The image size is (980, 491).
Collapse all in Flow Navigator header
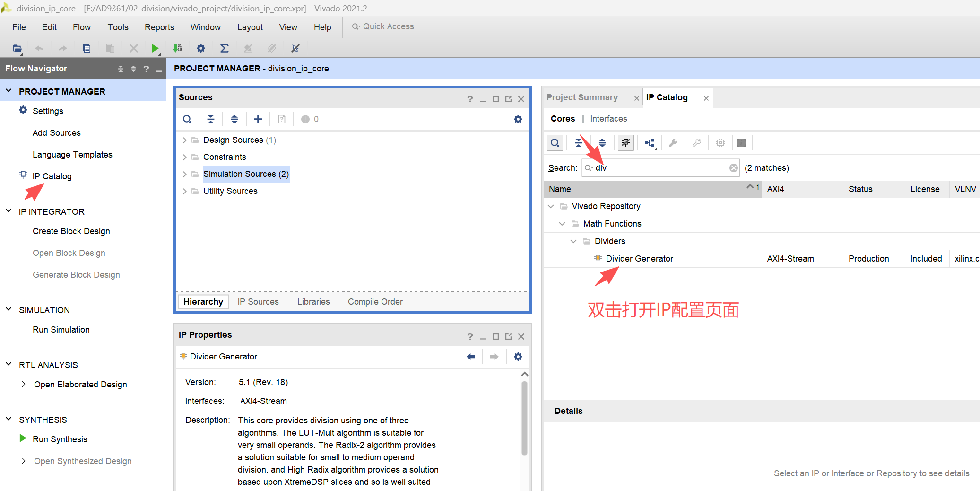pyautogui.click(x=121, y=69)
